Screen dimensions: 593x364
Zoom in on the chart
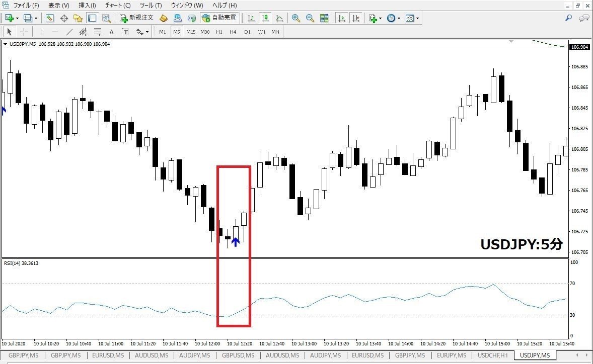click(x=295, y=18)
